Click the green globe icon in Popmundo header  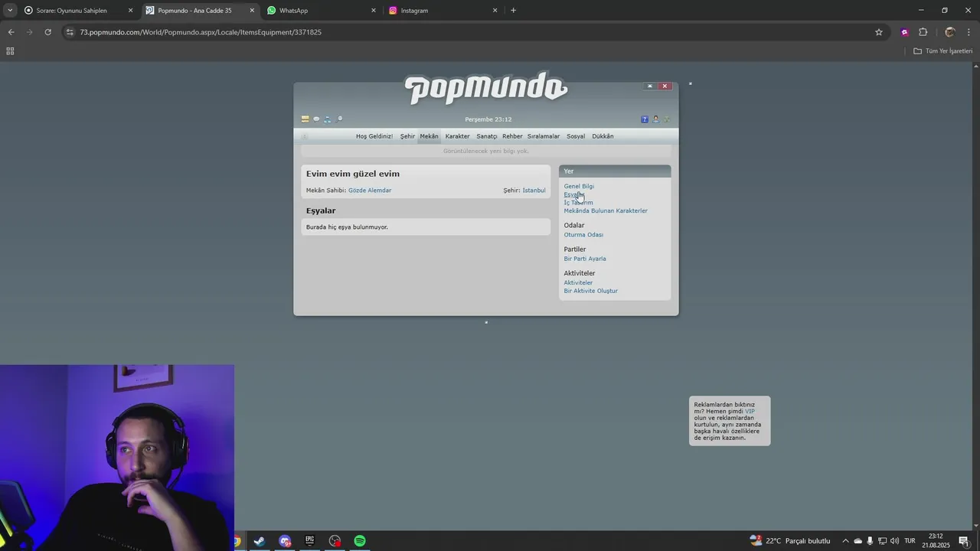pos(666,119)
